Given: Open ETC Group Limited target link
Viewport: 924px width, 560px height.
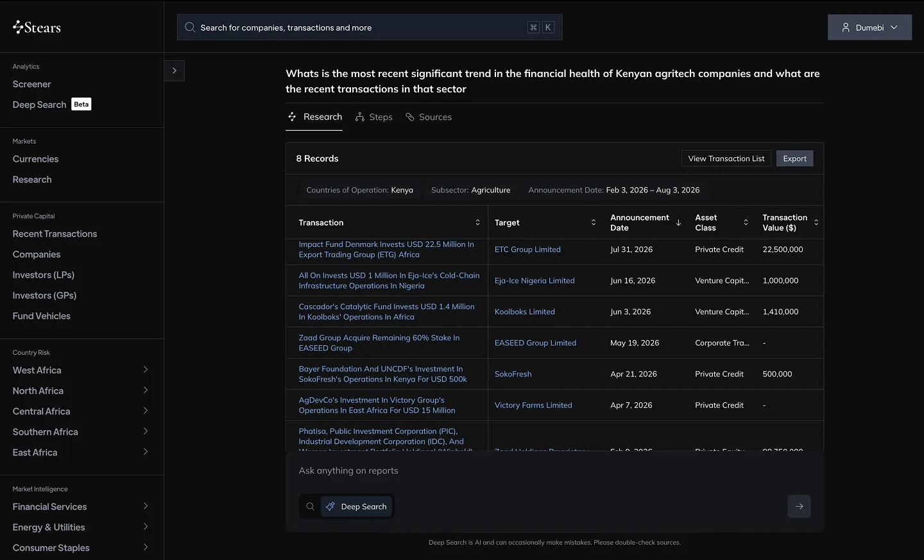Looking at the screenshot, I should tap(527, 250).
